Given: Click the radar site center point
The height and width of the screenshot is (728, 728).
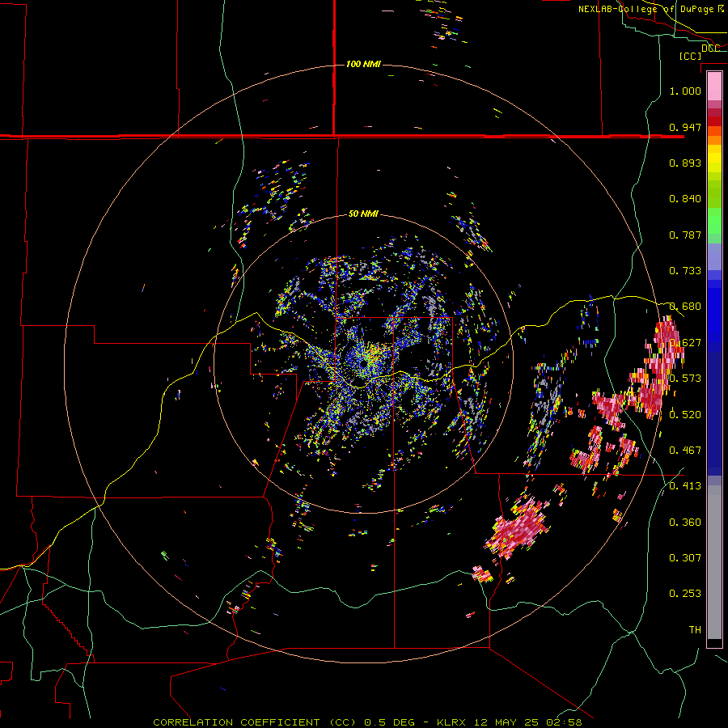Looking at the screenshot, I should pos(363,365).
